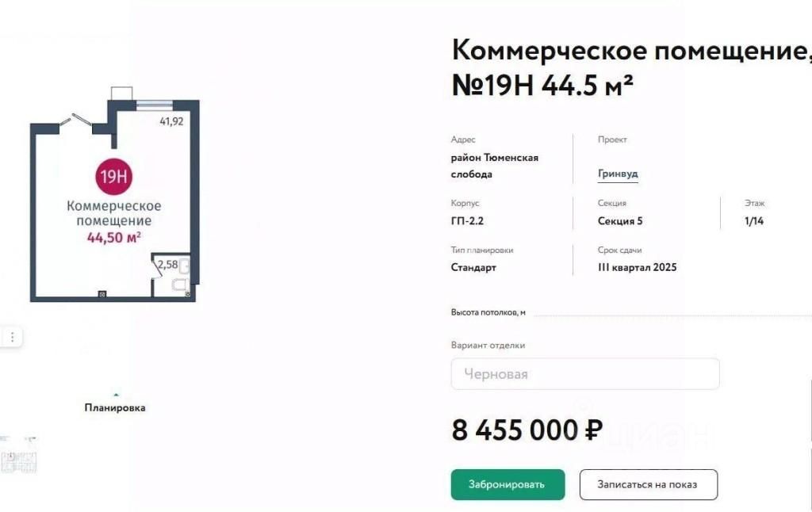Click the pink 19Н unit badge
The width and height of the screenshot is (812, 512).
(114, 177)
